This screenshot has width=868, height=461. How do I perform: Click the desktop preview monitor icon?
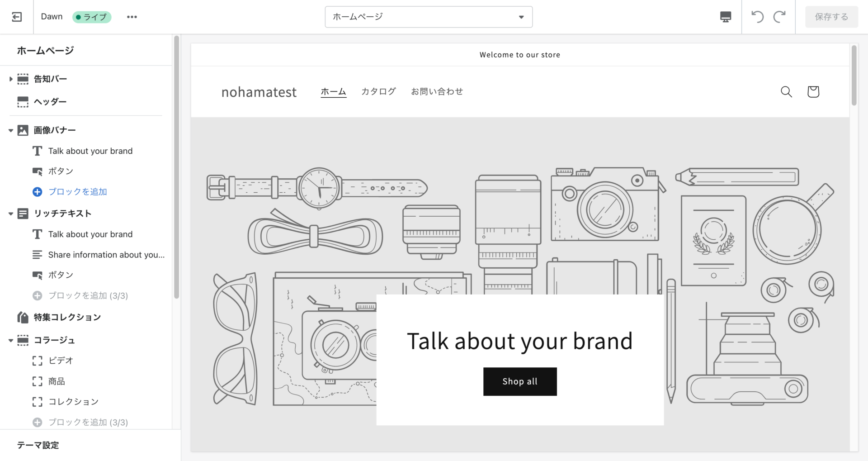[725, 17]
